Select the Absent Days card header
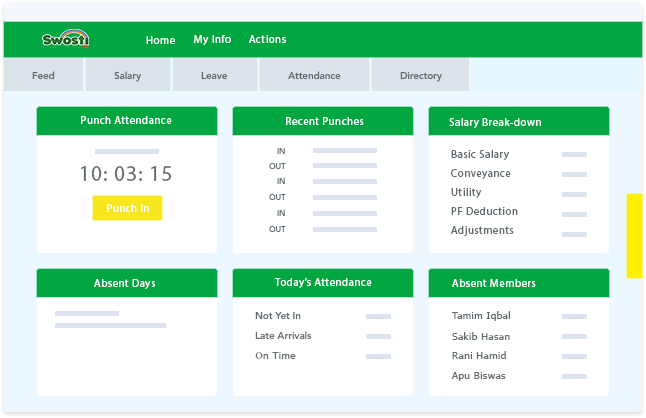Image resolution: width=646 pixels, height=418 pixels. (x=127, y=283)
